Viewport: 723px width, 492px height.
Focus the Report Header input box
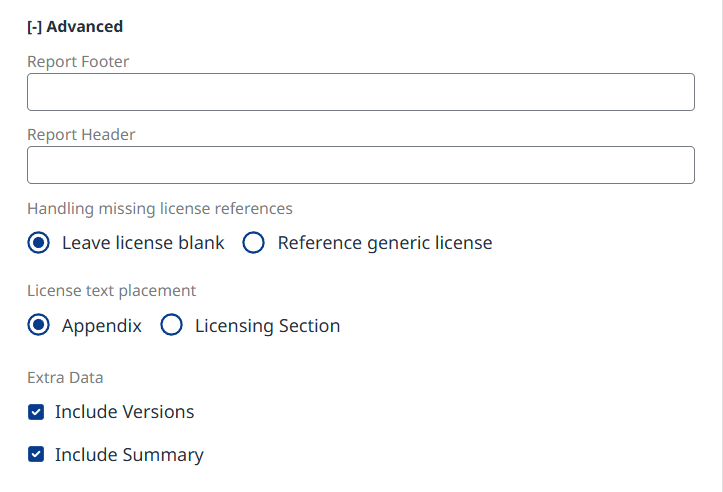click(360, 165)
